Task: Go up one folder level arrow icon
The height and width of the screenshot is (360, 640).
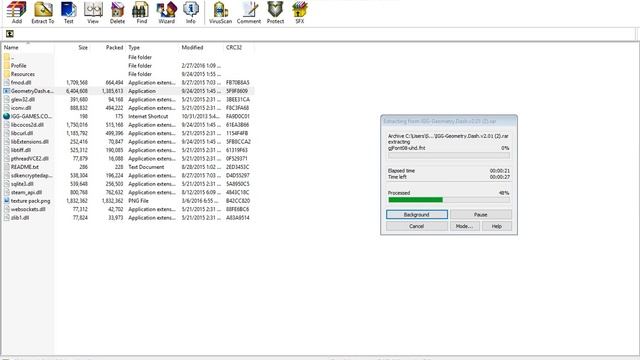Action: click(x=10, y=34)
